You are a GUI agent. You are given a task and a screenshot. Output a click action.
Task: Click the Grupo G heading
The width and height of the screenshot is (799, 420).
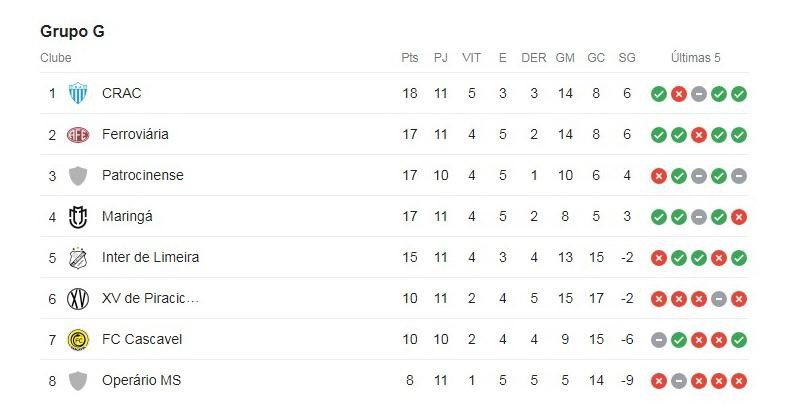point(72,32)
